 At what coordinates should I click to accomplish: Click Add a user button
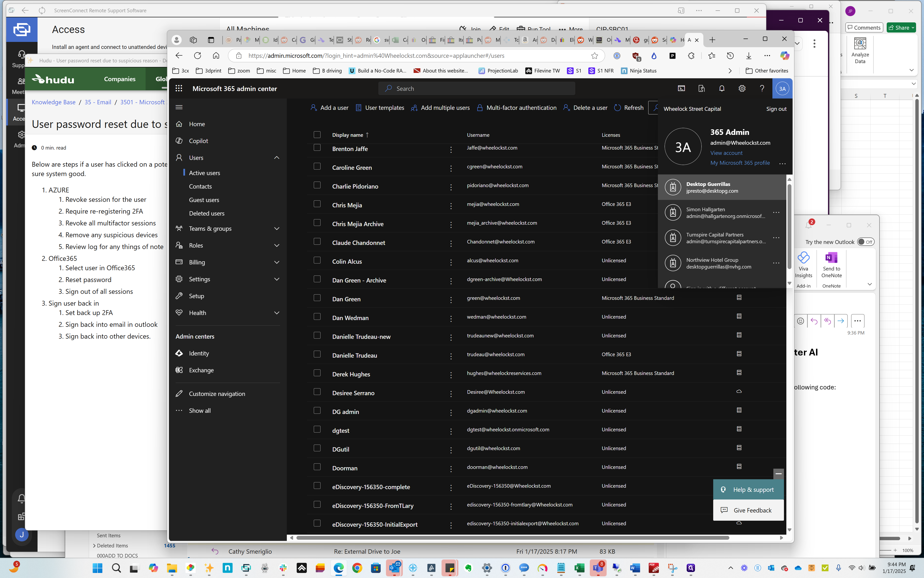tap(329, 108)
